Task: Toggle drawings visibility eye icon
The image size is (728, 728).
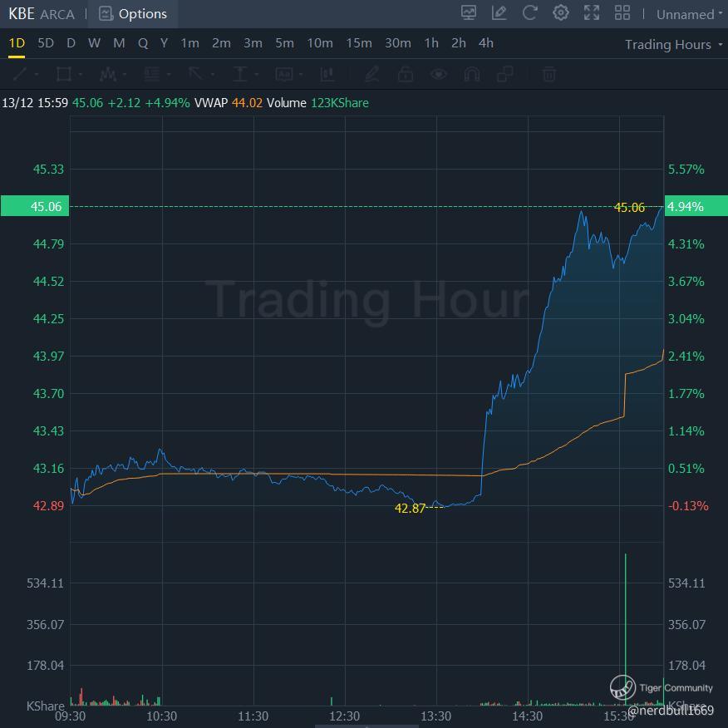Action: [439, 74]
